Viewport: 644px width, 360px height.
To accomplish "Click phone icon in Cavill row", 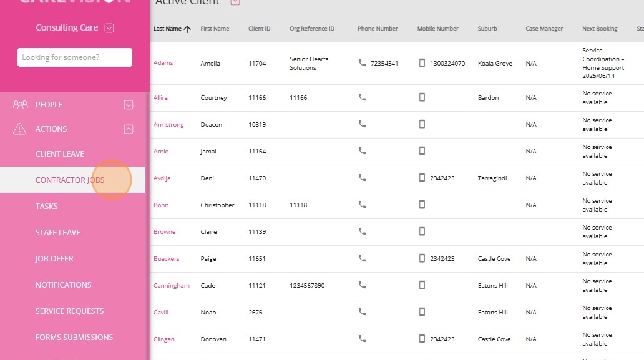I will pos(362,312).
